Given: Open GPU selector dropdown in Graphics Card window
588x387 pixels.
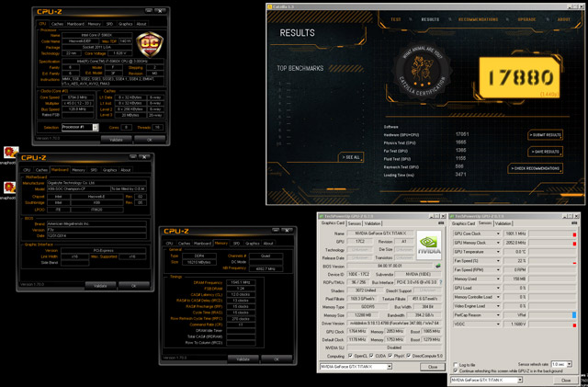Looking at the screenshot, I should point(390,367).
